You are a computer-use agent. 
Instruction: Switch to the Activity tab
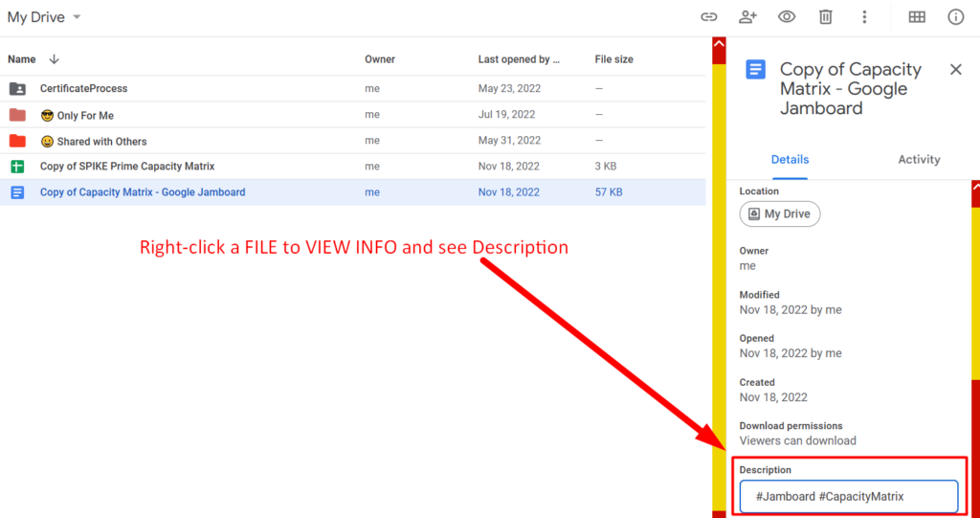(919, 160)
